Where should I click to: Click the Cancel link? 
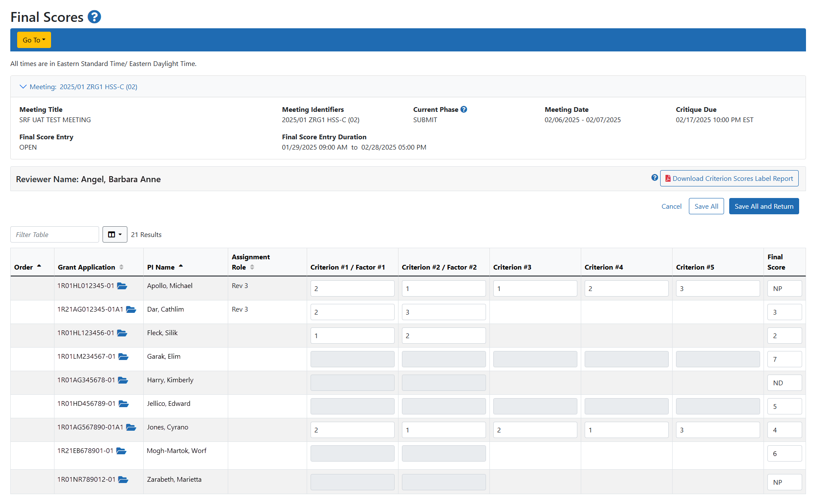671,207
